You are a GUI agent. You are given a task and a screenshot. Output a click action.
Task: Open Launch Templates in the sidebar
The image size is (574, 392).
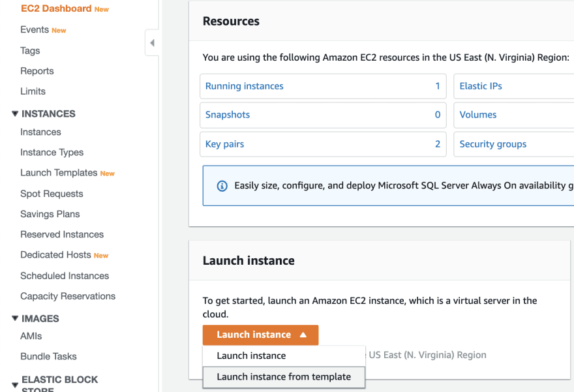(59, 173)
